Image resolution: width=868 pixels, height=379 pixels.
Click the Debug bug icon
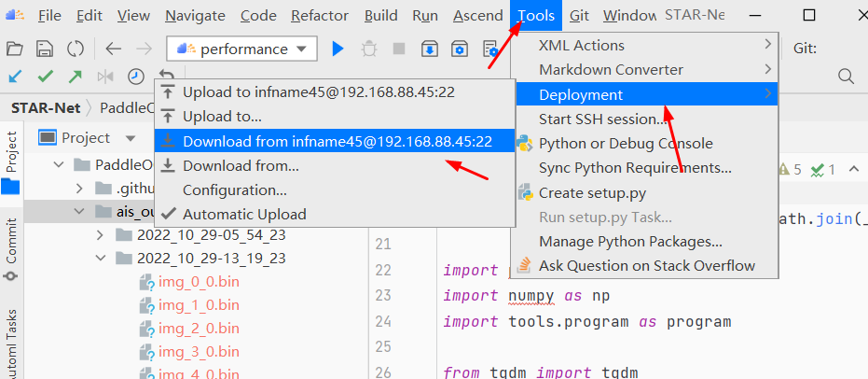click(x=369, y=49)
